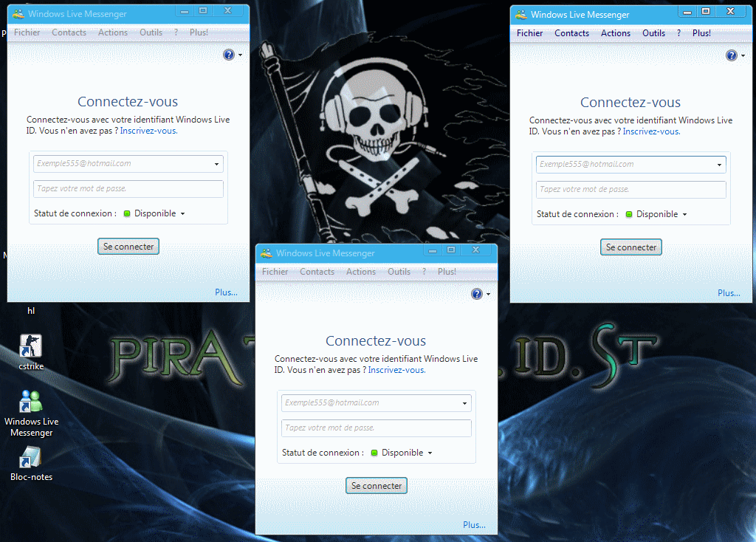Focus the Exemple555@hotmail.com field in the right window
This screenshot has height=542, width=756.
(631, 165)
